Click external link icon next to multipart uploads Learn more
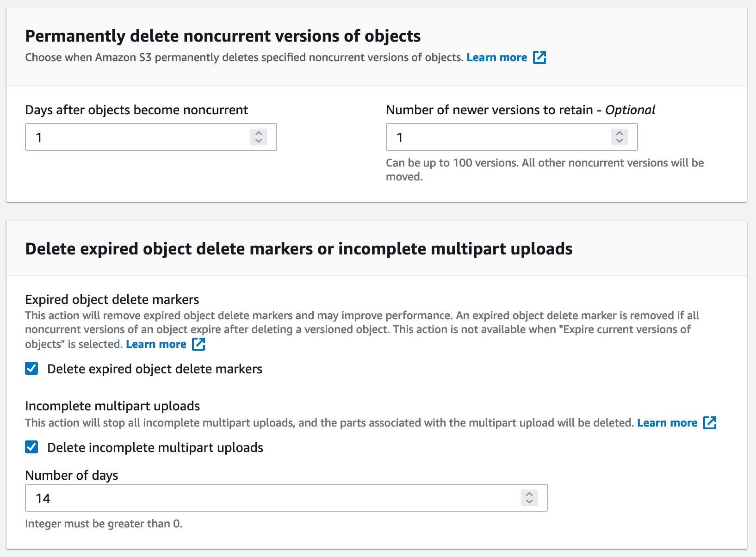 pyautogui.click(x=710, y=423)
